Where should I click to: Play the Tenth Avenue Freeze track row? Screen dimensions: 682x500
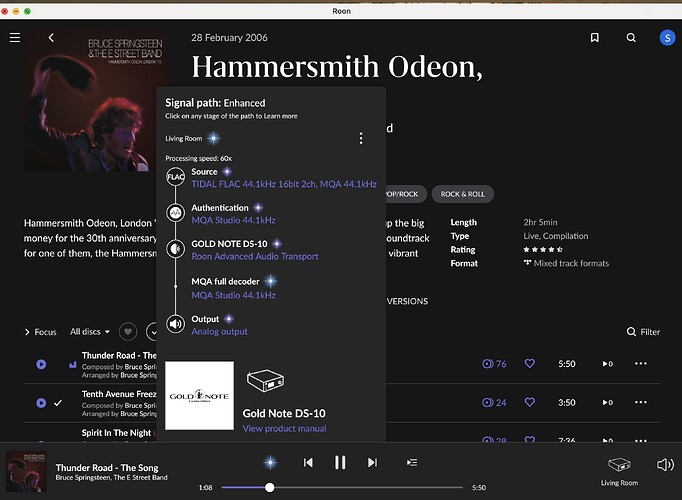(41, 403)
